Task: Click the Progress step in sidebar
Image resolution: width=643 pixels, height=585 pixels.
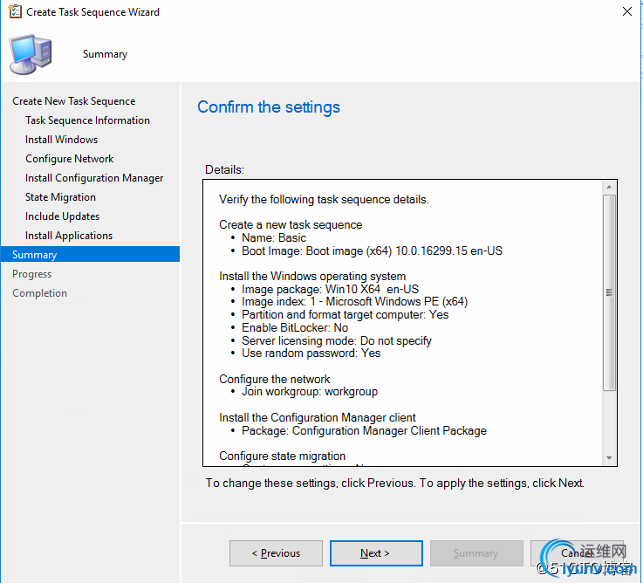Action: point(32,274)
